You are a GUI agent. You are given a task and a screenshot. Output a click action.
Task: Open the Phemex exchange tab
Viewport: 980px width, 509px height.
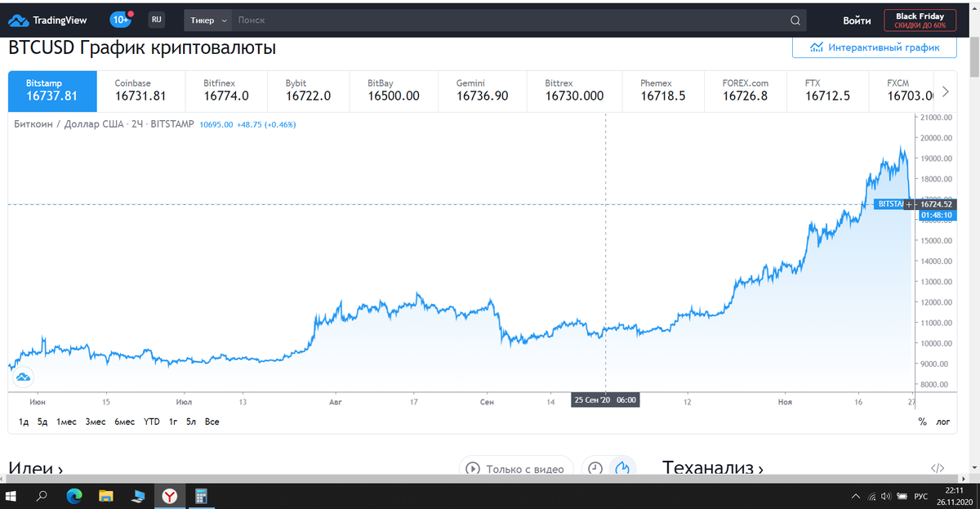(x=663, y=91)
